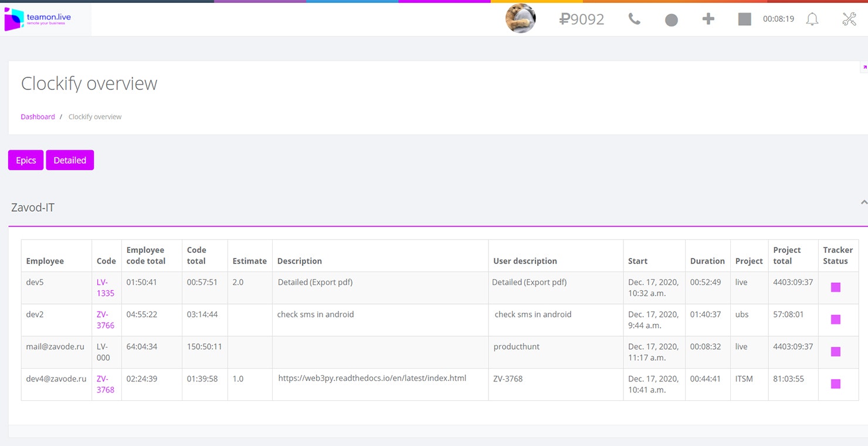Open the user avatar profile picture
Image resolution: width=868 pixels, height=446 pixels.
click(521, 19)
